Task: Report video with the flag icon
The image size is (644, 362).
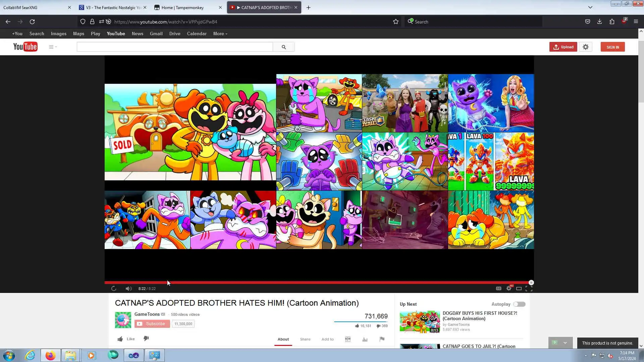Action: [382, 339]
